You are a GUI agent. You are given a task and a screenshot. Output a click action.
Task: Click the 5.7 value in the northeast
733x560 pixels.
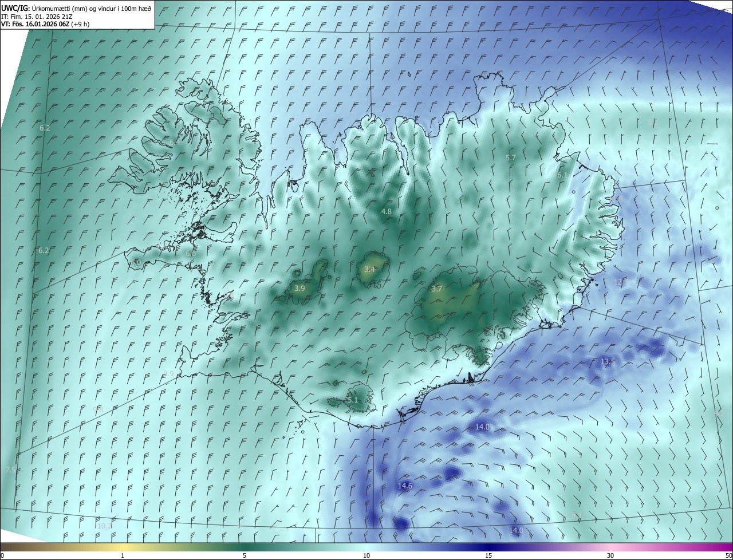click(x=511, y=157)
